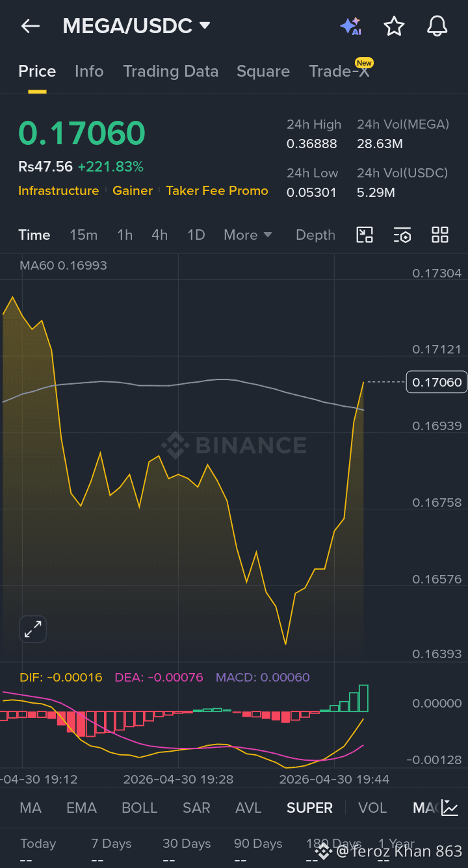Select the Time chart interval
The width and height of the screenshot is (468, 868).
pyautogui.click(x=34, y=235)
